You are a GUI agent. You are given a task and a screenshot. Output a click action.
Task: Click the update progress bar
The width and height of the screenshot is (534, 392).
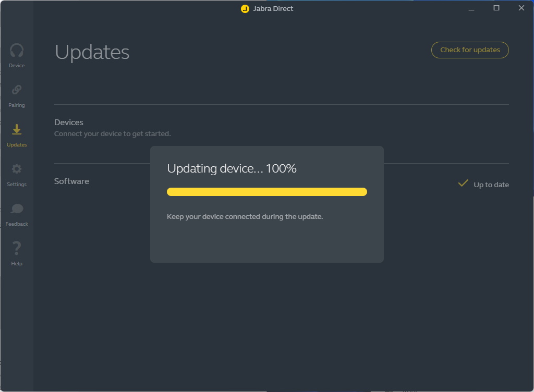click(267, 192)
